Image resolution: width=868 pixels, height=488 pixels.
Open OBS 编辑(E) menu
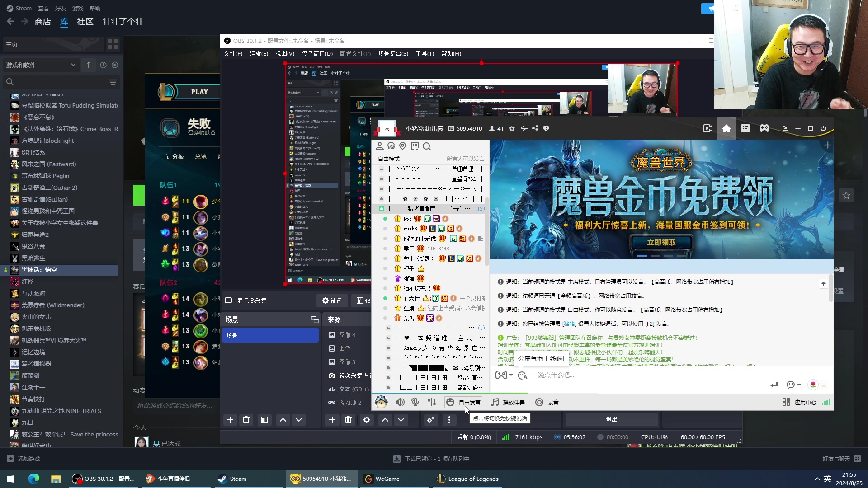[259, 53]
